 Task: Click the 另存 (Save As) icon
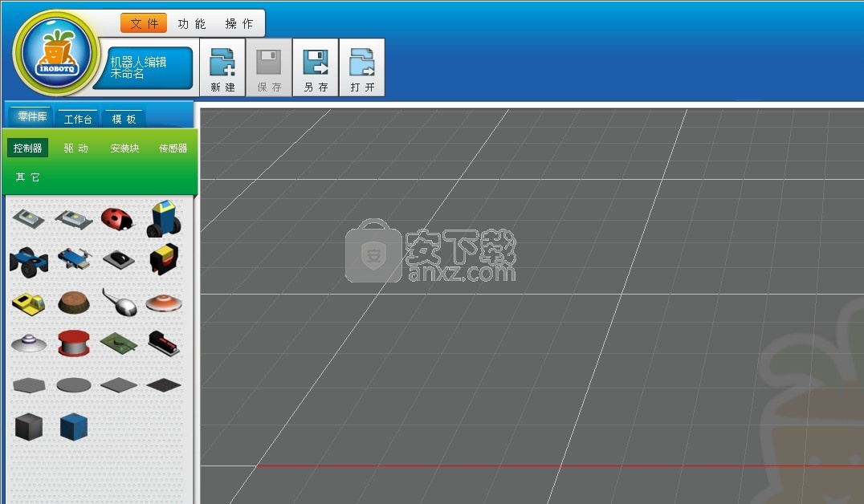316,67
